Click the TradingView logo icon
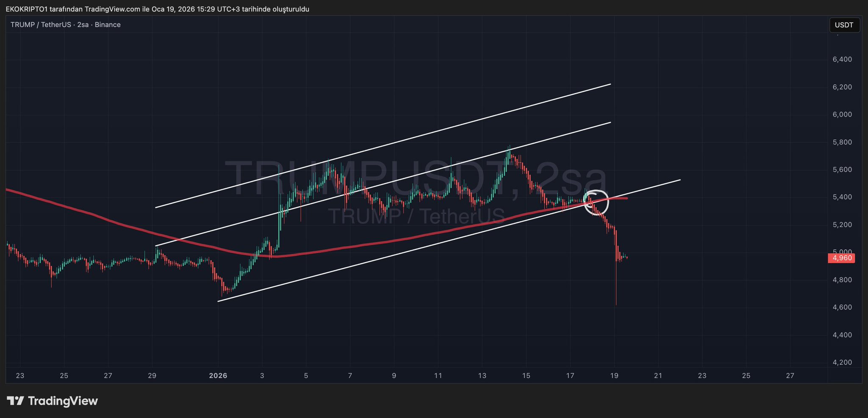The width and height of the screenshot is (868, 418). click(15, 401)
